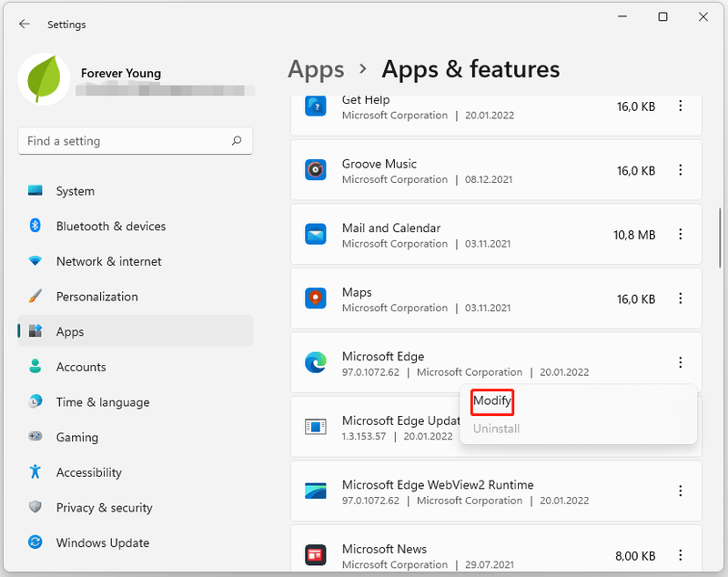The height and width of the screenshot is (577, 728).
Task: Open Microsoft News three-dot menu
Action: (680, 555)
